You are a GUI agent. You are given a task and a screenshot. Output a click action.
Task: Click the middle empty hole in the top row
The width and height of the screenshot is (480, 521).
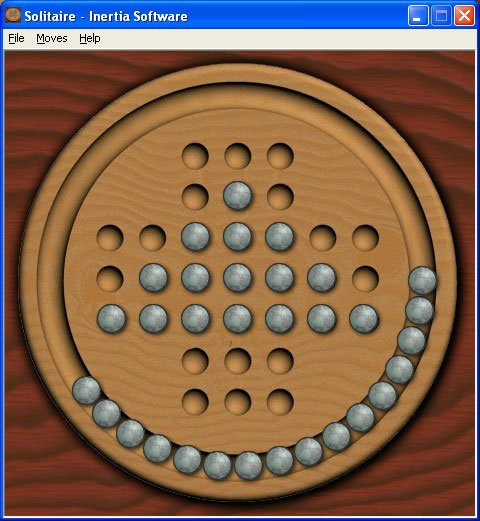point(237,156)
